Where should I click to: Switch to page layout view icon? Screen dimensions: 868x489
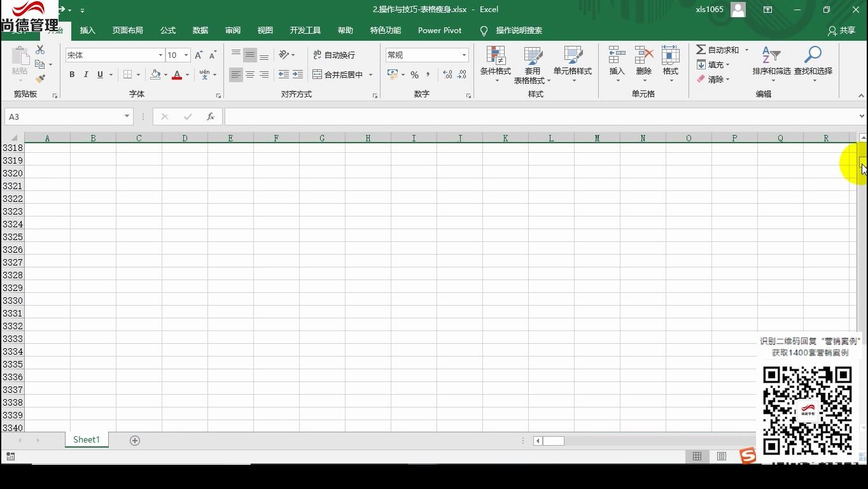[x=722, y=456]
